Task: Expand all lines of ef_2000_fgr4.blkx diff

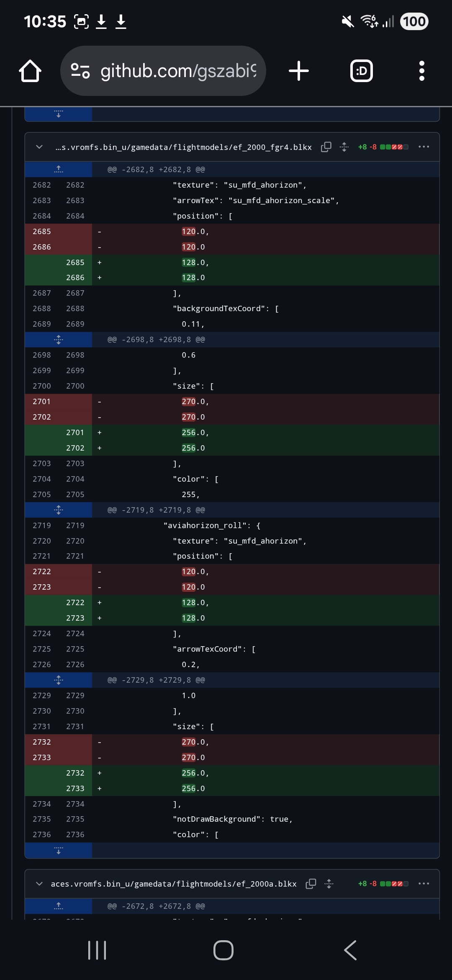Action: click(344, 147)
